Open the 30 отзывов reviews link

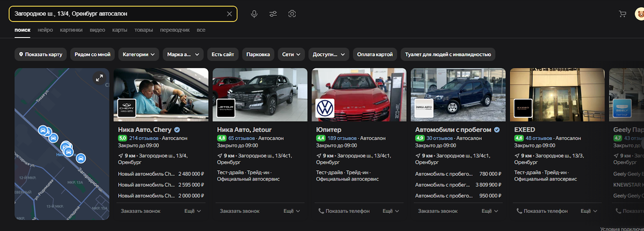pos(440,138)
